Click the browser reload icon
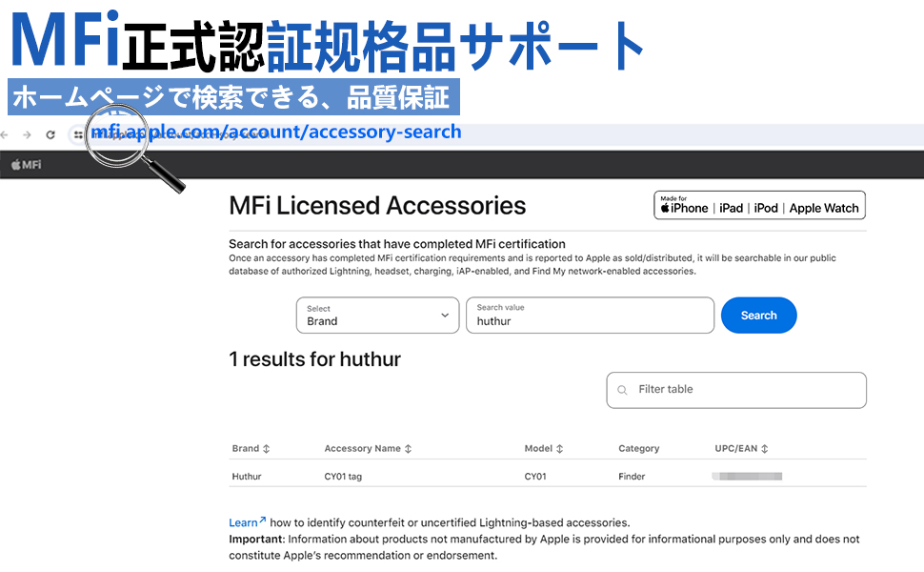The height and width of the screenshot is (572, 924). point(50,134)
